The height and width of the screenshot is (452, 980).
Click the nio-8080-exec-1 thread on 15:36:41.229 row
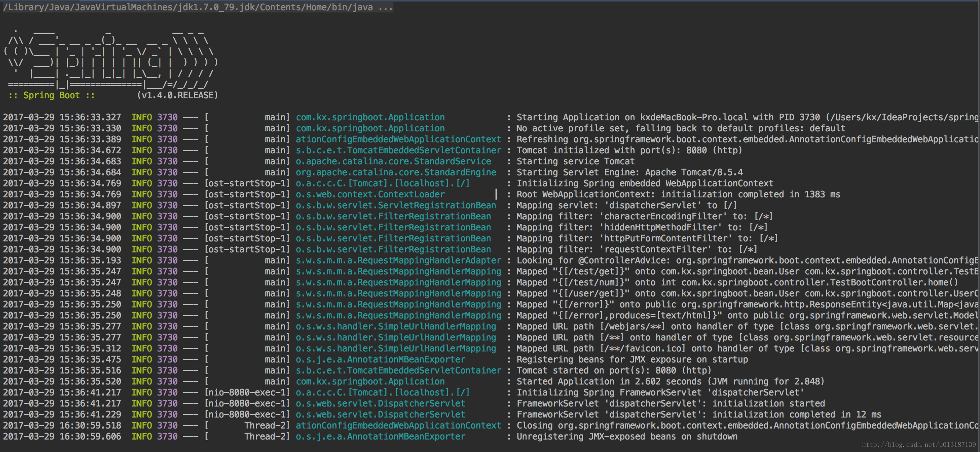tap(247, 415)
